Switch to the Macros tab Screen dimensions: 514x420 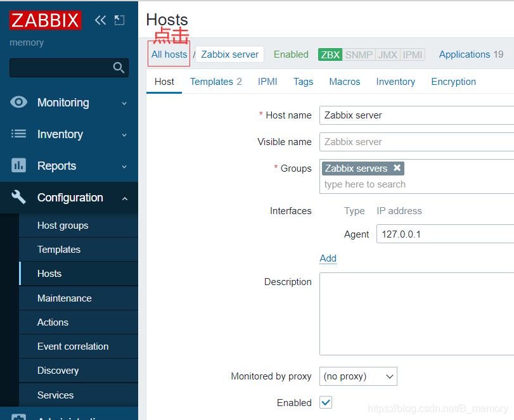[x=345, y=82]
